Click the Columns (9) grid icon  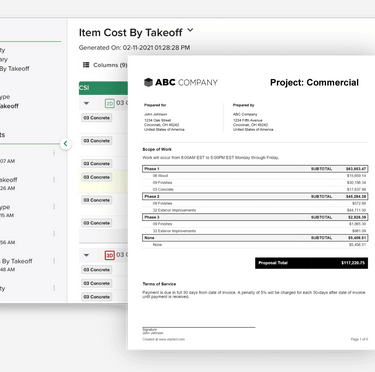(86, 65)
